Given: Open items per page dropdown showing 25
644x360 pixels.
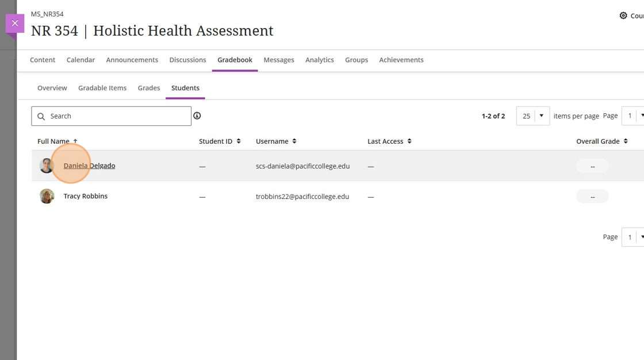Looking at the screenshot, I should point(532,116).
